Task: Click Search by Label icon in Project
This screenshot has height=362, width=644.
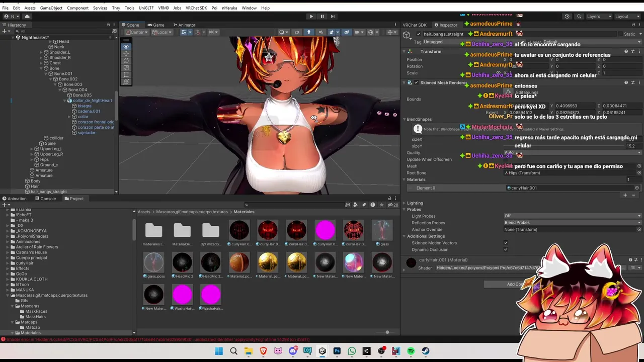Action: pos(364,205)
